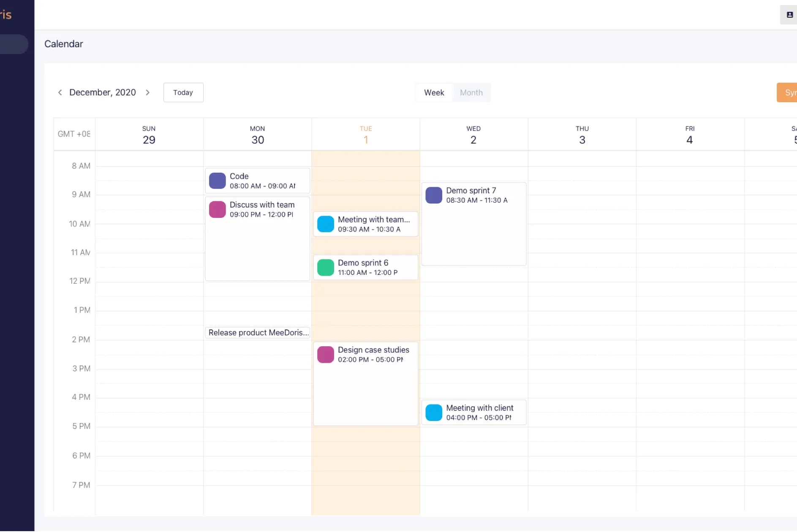Viewport: 797px width, 532px height.
Task: Click the pink icon on Design case studies
Action: tap(325, 355)
